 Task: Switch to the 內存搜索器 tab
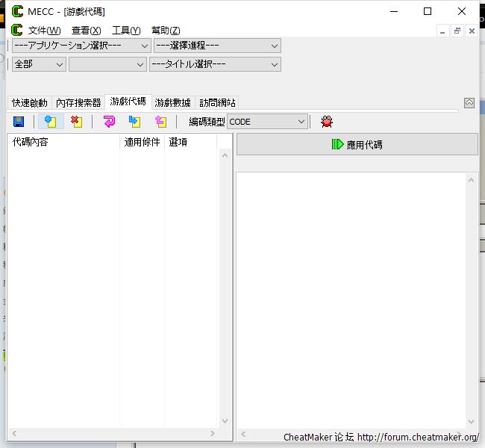tap(78, 103)
